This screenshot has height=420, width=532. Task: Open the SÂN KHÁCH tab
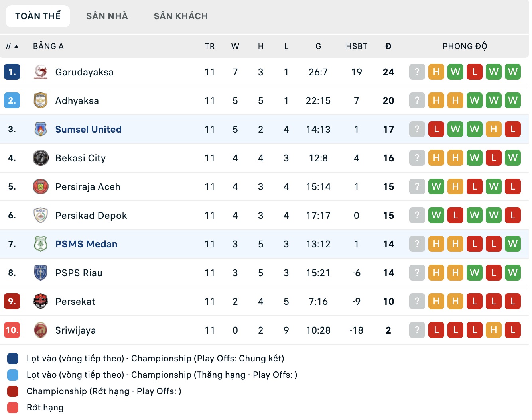point(180,16)
